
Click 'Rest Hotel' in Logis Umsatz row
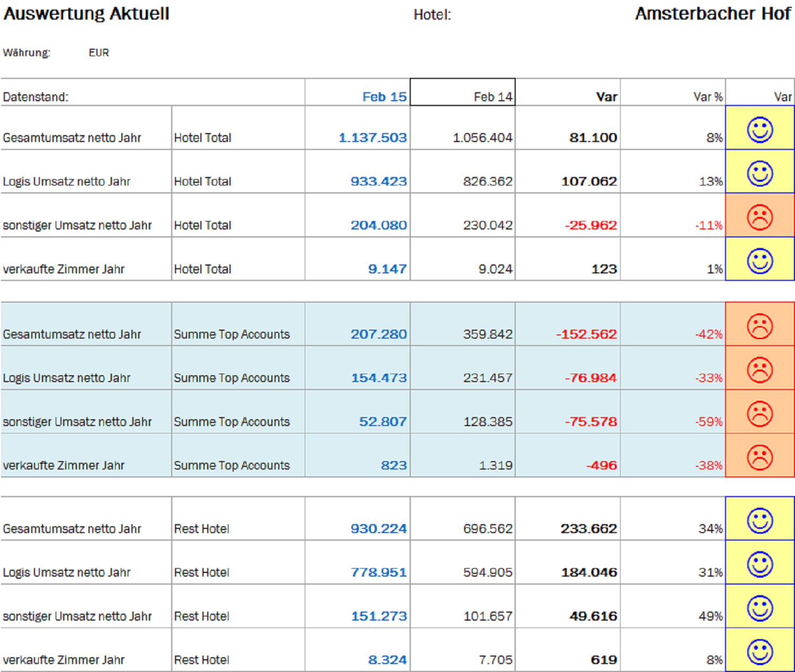[202, 573]
